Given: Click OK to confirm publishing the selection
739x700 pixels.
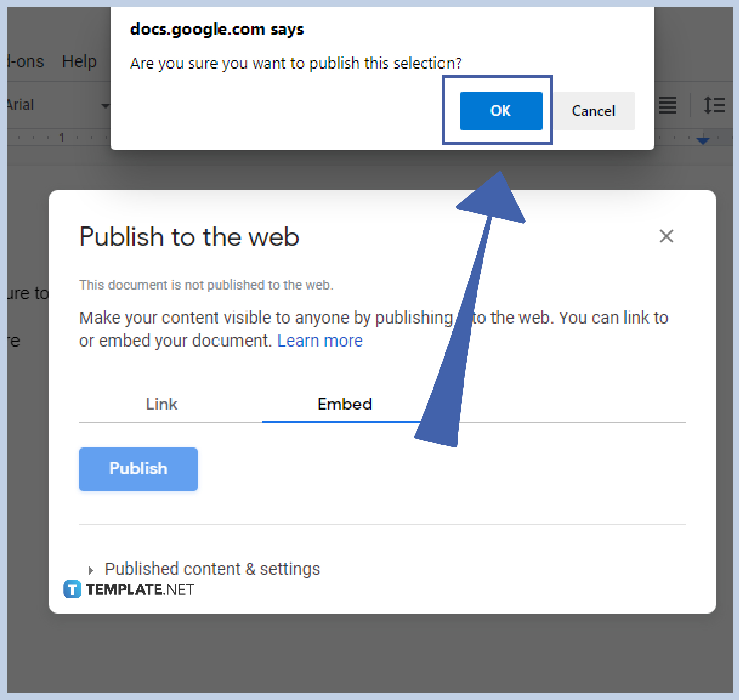Looking at the screenshot, I should (x=501, y=111).
